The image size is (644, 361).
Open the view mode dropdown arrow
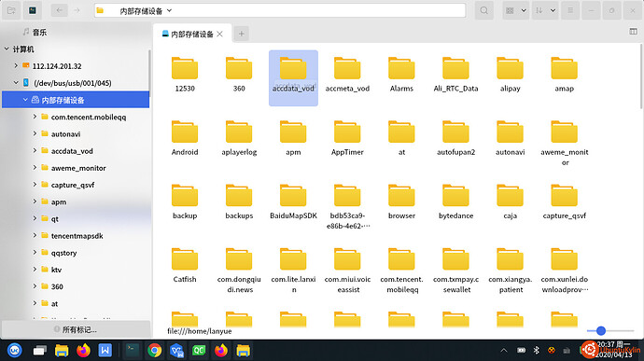[x=524, y=10]
